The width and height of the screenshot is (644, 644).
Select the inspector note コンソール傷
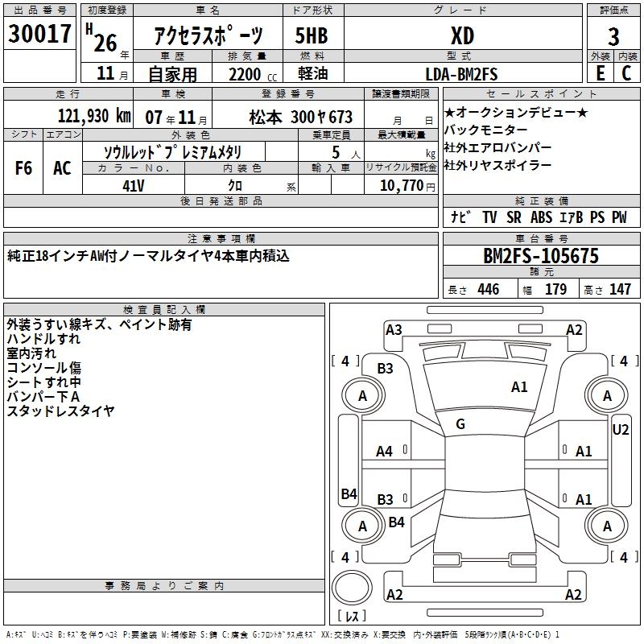click(x=43, y=368)
